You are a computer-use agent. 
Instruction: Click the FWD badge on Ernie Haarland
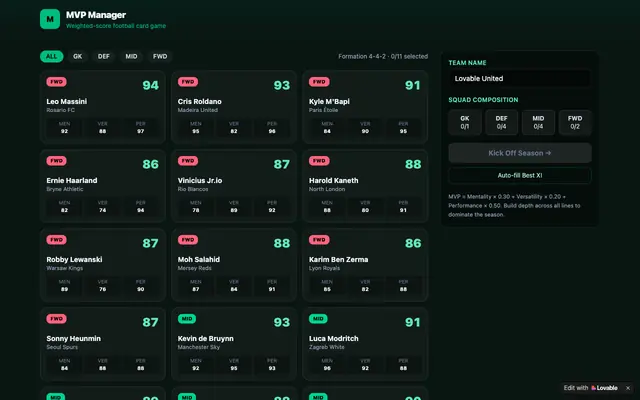(56, 161)
